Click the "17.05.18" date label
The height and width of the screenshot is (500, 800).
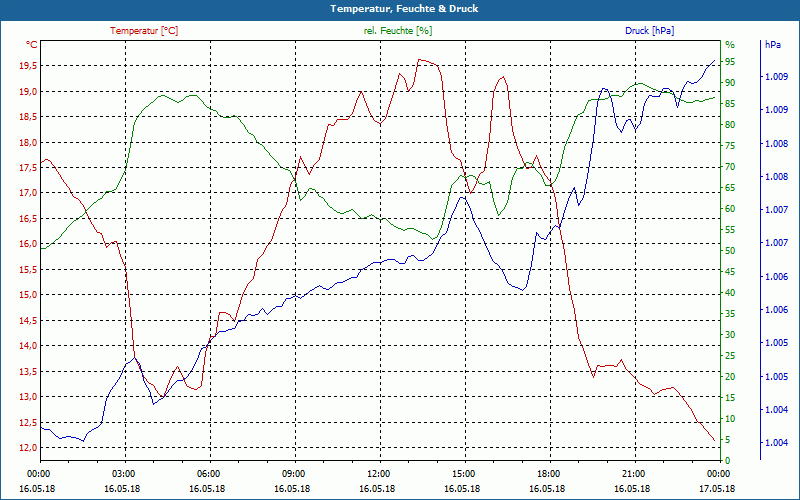pyautogui.click(x=717, y=489)
